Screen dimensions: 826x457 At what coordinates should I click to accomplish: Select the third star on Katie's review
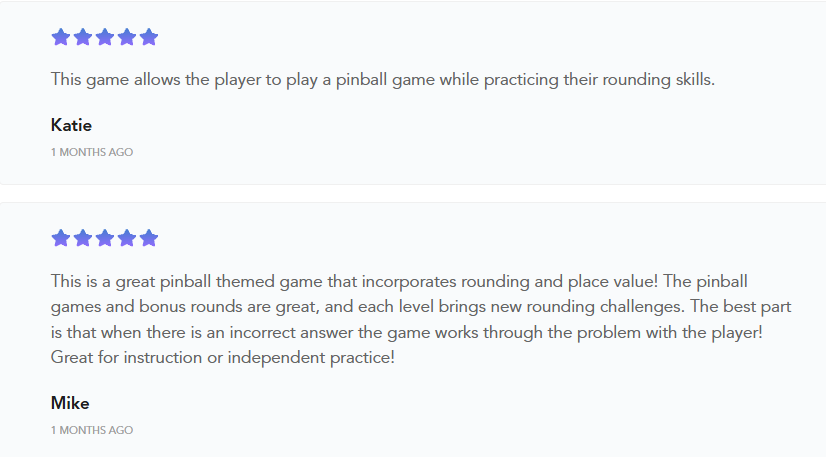[x=105, y=38]
